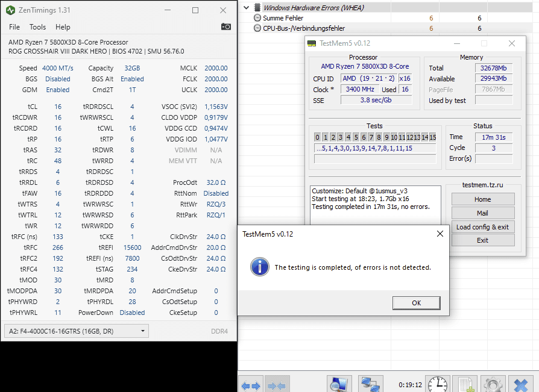Click the VSOC (SVI2) 1,1563V value

216,107
